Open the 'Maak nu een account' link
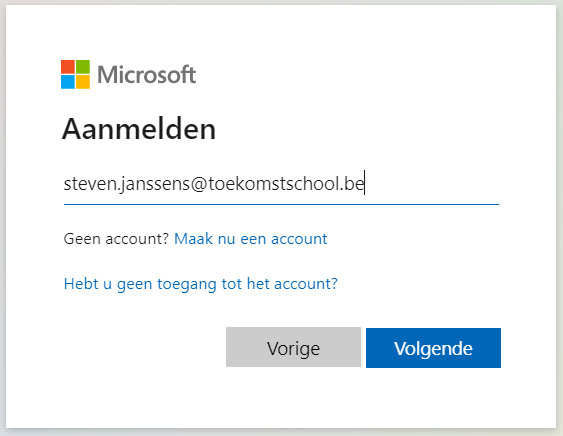The width and height of the screenshot is (563, 436). pos(251,239)
